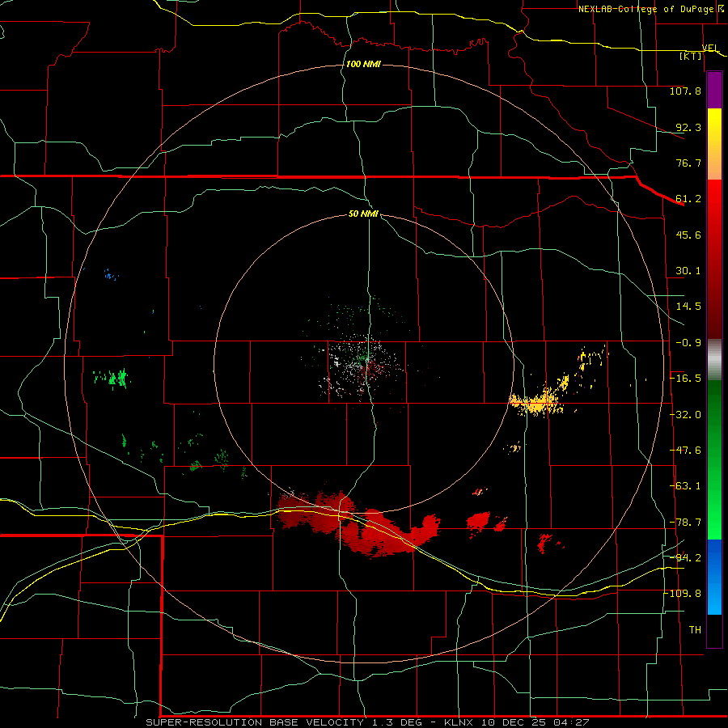Click the [KT] units label
The height and width of the screenshot is (728, 728).
coord(691,56)
